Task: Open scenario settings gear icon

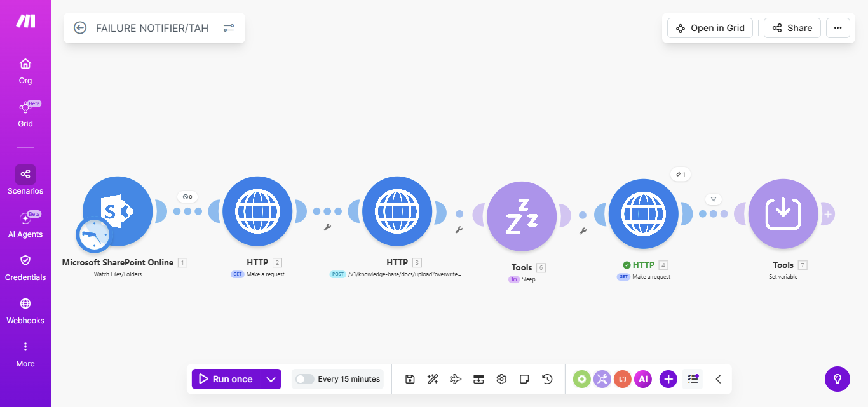Action: point(501,379)
